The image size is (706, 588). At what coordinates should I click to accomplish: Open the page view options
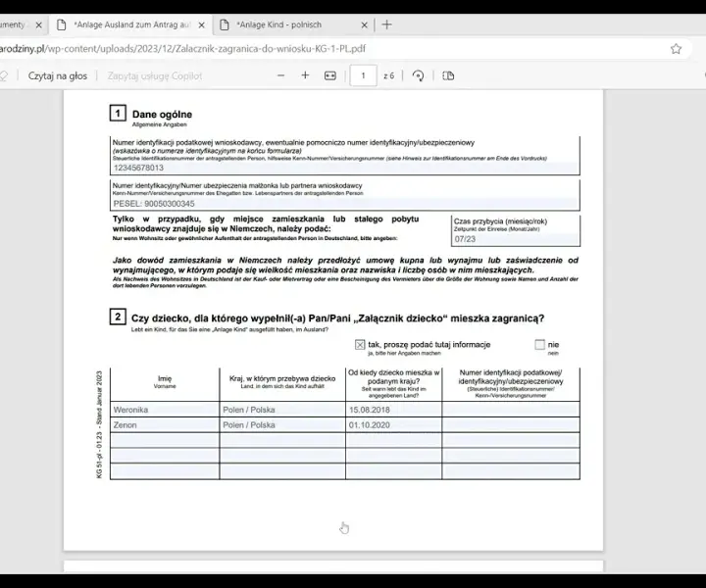(448, 75)
